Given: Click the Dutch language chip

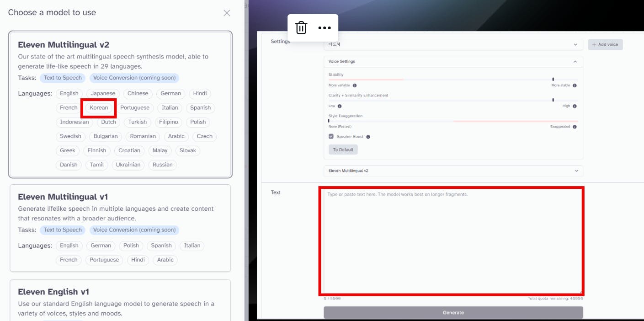Looking at the screenshot, I should 109,122.
